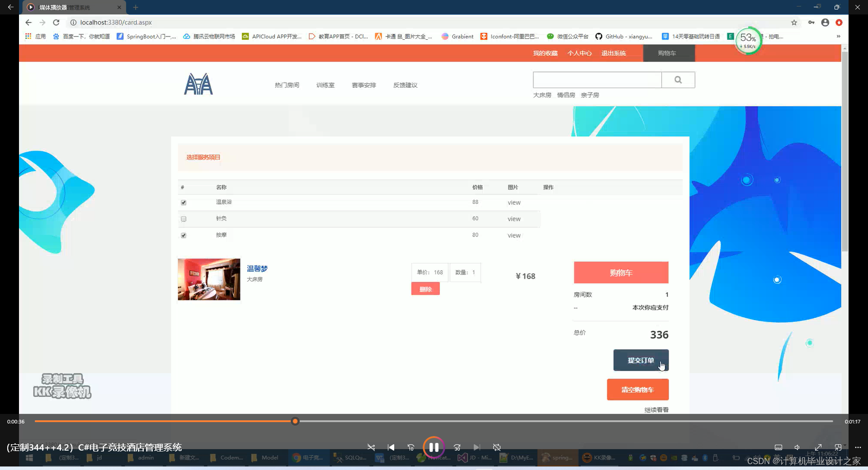Click the 大床房 search tag
Image resolution: width=868 pixels, height=470 pixels.
pyautogui.click(x=542, y=95)
